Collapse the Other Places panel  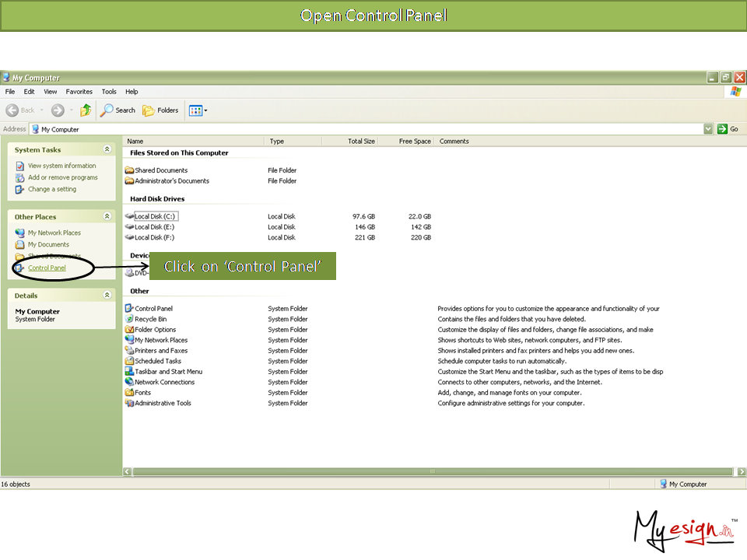tap(107, 216)
